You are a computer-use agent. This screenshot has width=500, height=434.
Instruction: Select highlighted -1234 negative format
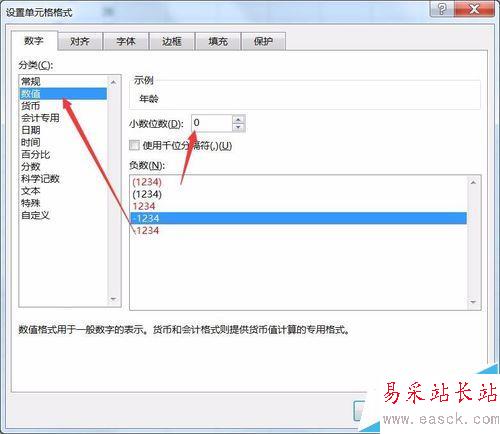pyautogui.click(x=298, y=218)
